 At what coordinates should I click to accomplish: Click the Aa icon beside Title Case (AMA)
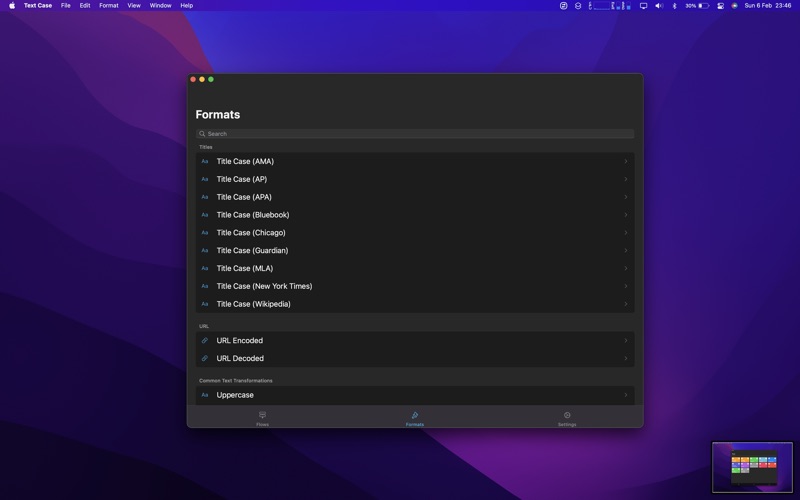point(205,161)
